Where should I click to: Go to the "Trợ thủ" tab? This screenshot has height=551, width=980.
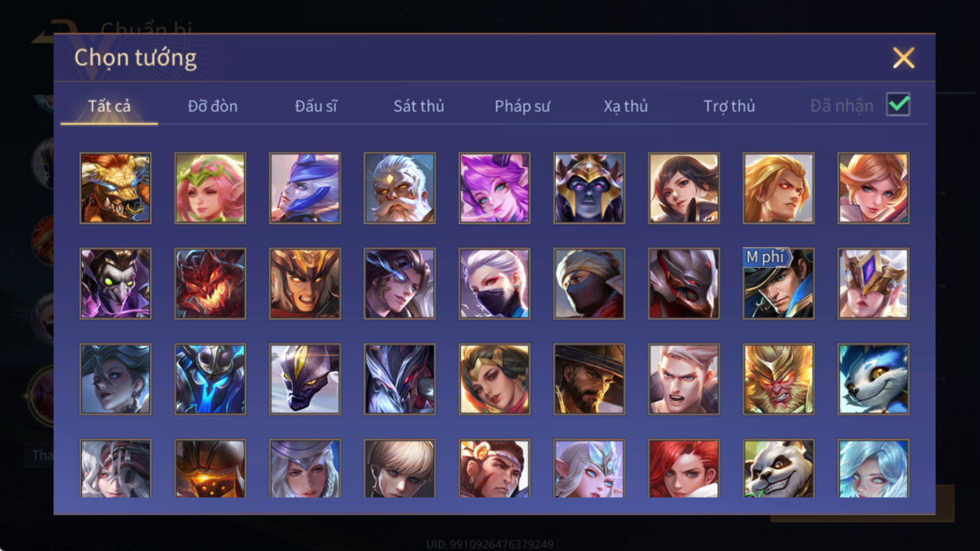(x=729, y=106)
